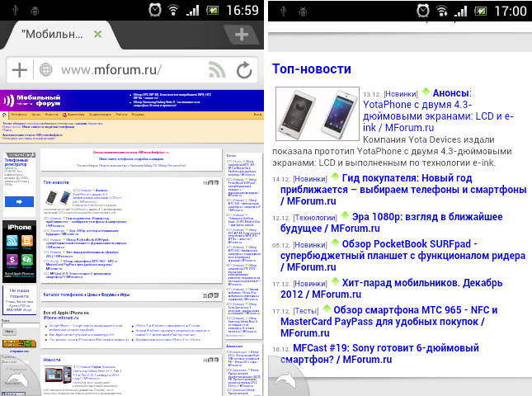532x396 pixels.
Task: Open the Dolphin gesture button on right screen
Action: 285,380
